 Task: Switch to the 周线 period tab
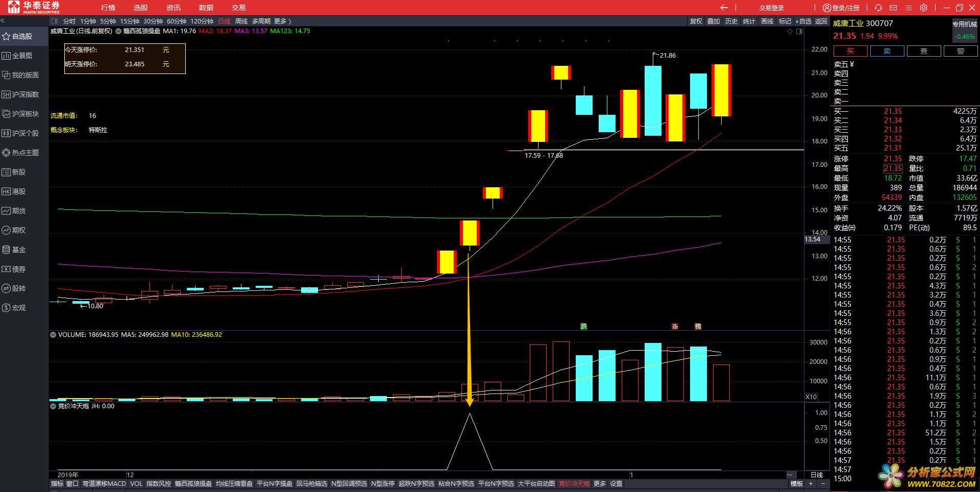point(241,21)
